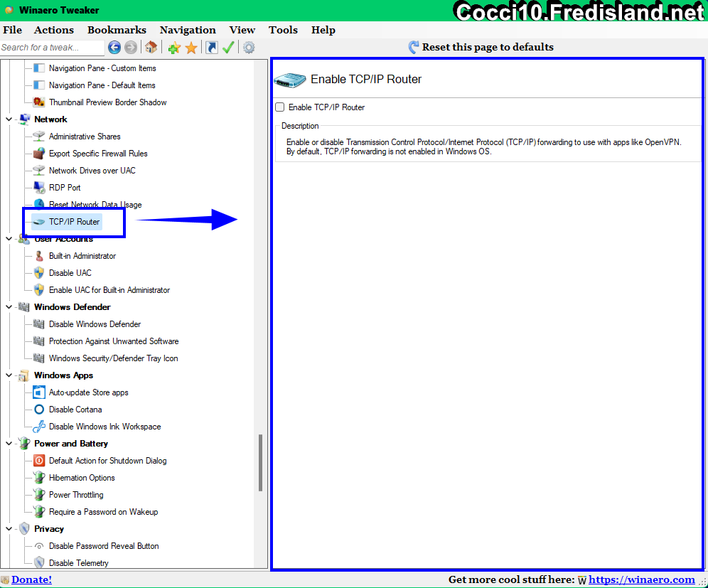Screen dimensions: 708x588
Task: Click the export shortcut arrow icon
Action: (x=212, y=48)
